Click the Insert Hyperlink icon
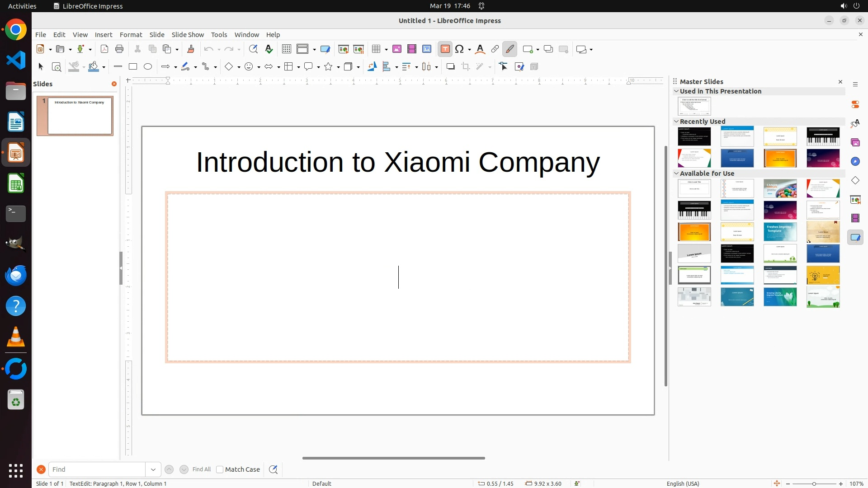868x488 pixels. [x=495, y=49]
